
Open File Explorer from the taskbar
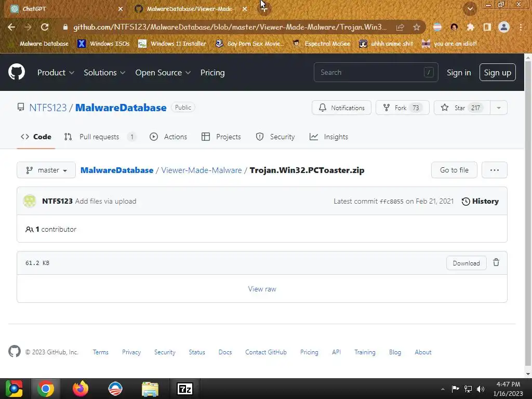150,389
